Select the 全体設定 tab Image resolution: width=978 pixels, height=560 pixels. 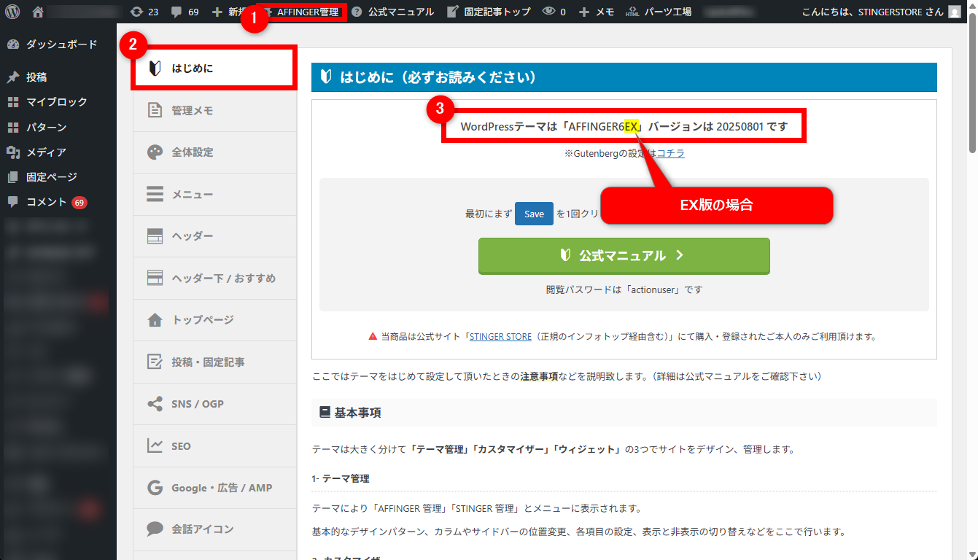pyautogui.click(x=214, y=152)
